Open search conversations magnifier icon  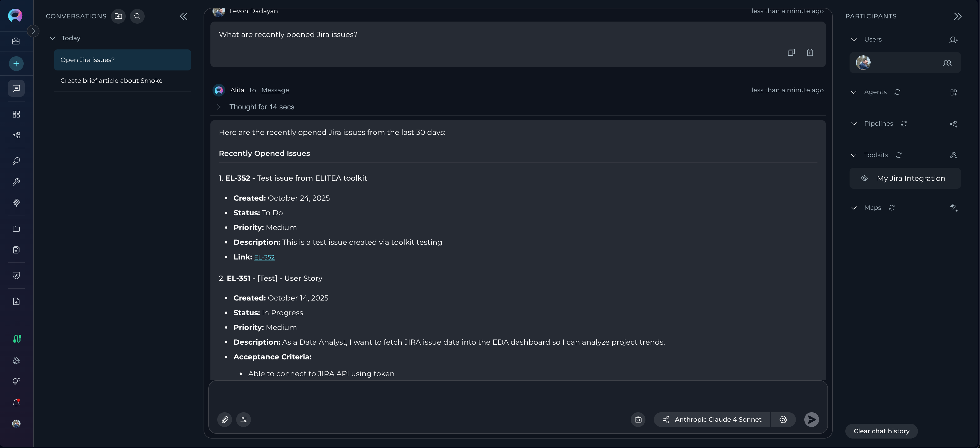[x=137, y=16]
